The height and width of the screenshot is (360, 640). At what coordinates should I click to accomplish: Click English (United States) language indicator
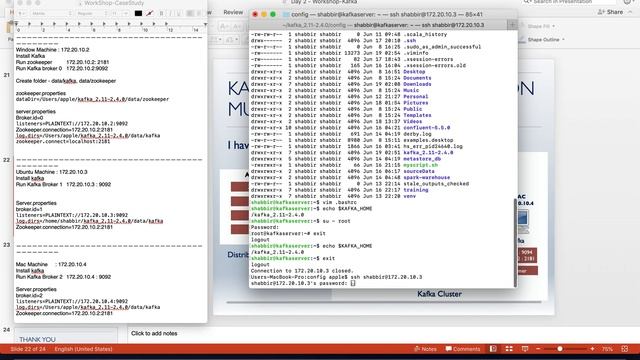click(83, 349)
